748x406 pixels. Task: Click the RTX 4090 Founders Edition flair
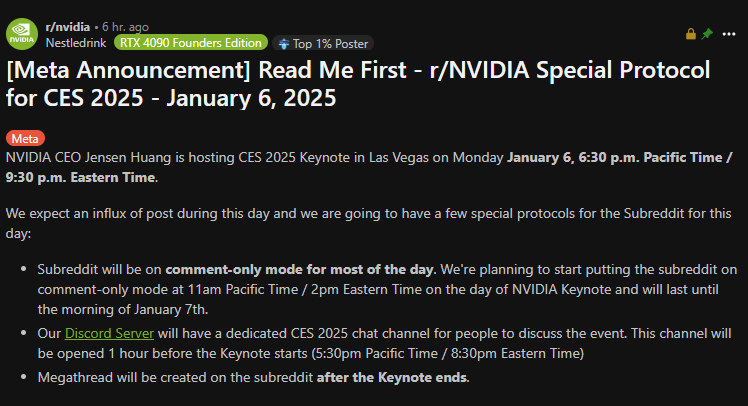191,43
